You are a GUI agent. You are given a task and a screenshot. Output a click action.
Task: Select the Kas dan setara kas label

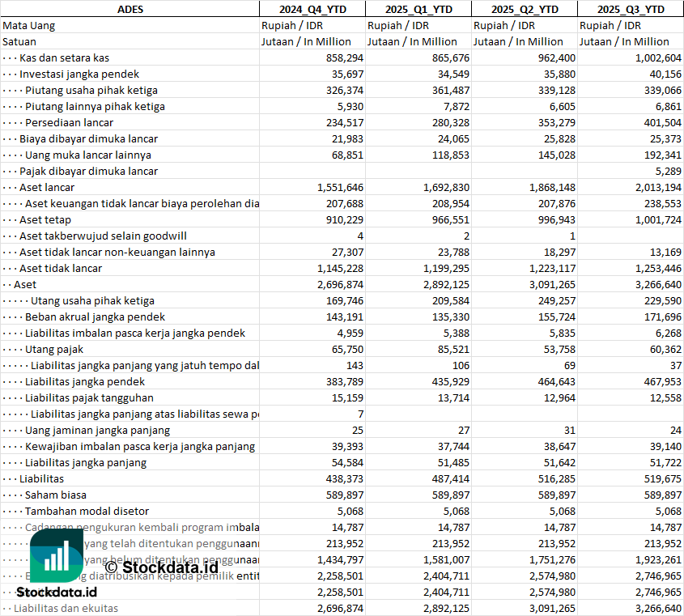coord(64,57)
